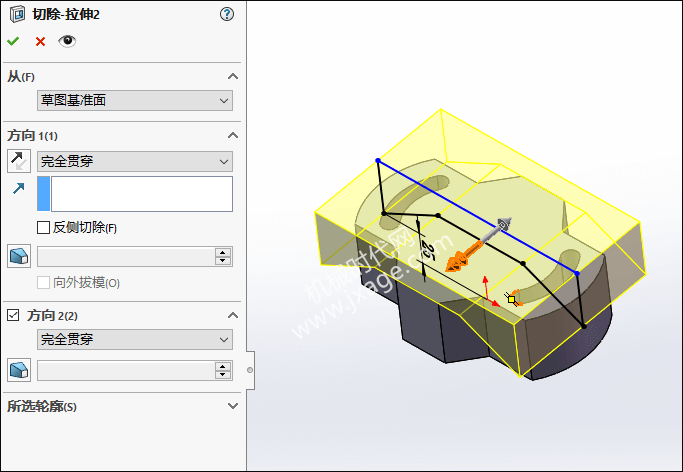Click the reverse direction button in 方向 1
The image size is (683, 472).
pyautogui.click(x=19, y=161)
